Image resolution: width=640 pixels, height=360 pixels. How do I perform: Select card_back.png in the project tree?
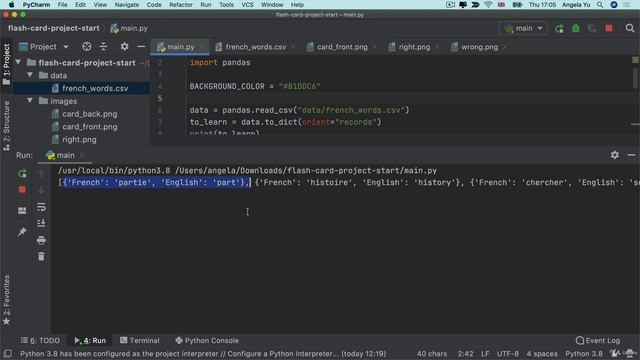tap(89, 114)
